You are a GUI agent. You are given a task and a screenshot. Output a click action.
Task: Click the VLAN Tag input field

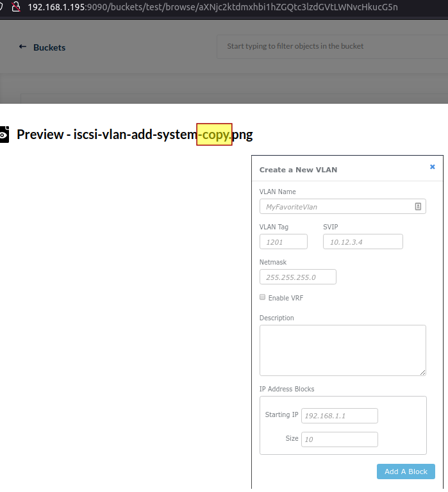pos(283,242)
